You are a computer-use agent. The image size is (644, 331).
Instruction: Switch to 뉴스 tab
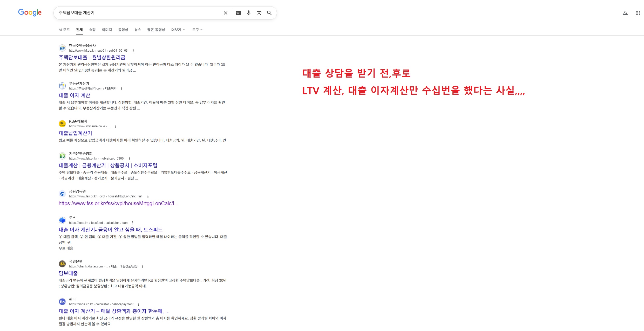pos(138,30)
